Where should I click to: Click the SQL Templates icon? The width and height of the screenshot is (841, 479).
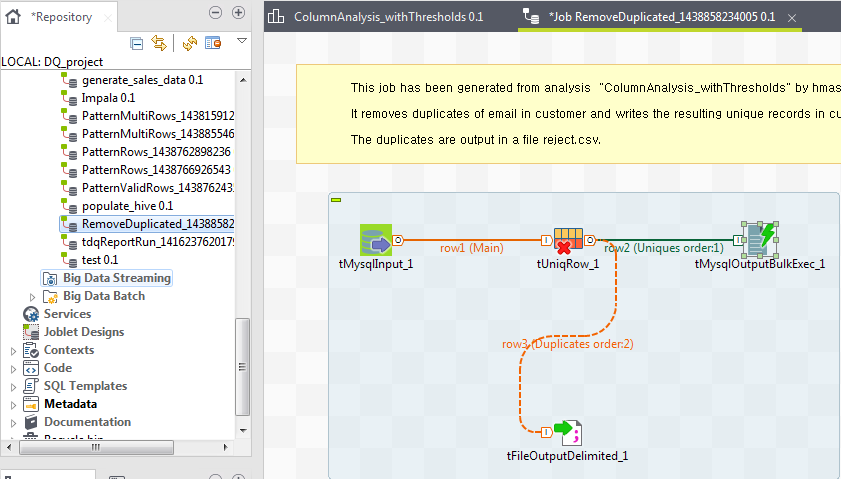(31, 386)
